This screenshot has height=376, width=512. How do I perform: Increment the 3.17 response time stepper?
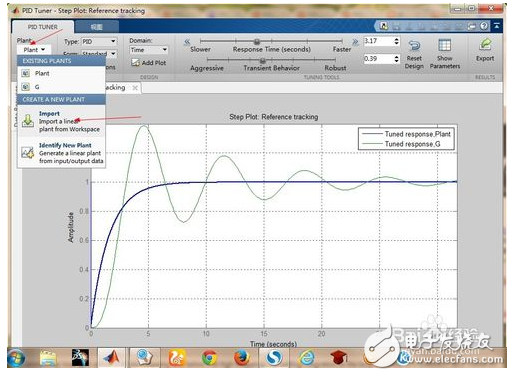click(x=396, y=39)
